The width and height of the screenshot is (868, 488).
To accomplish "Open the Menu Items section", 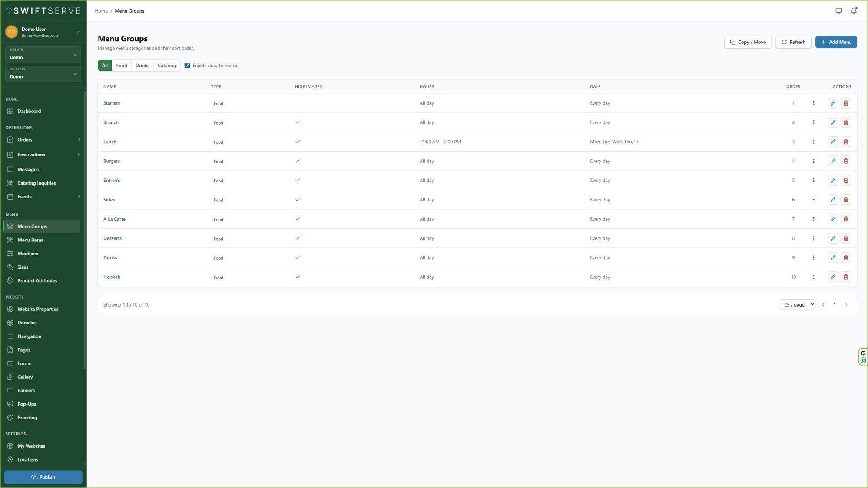I will coord(30,240).
